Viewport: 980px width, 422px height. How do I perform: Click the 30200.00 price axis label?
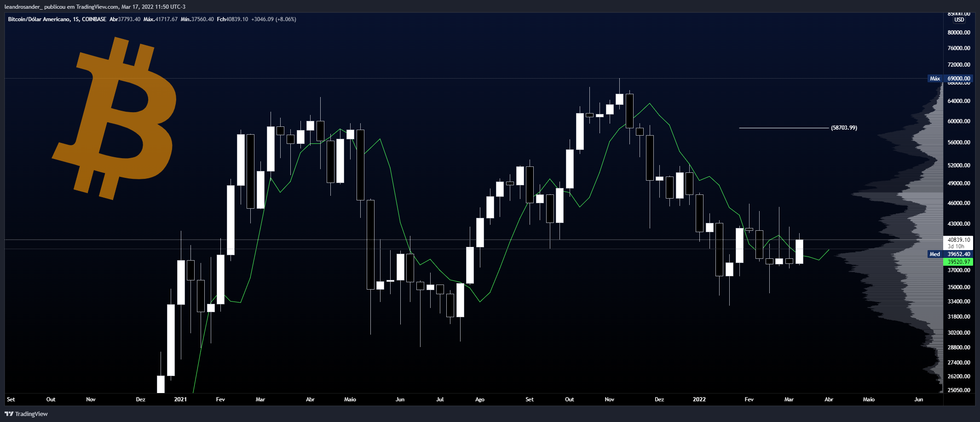959,333
